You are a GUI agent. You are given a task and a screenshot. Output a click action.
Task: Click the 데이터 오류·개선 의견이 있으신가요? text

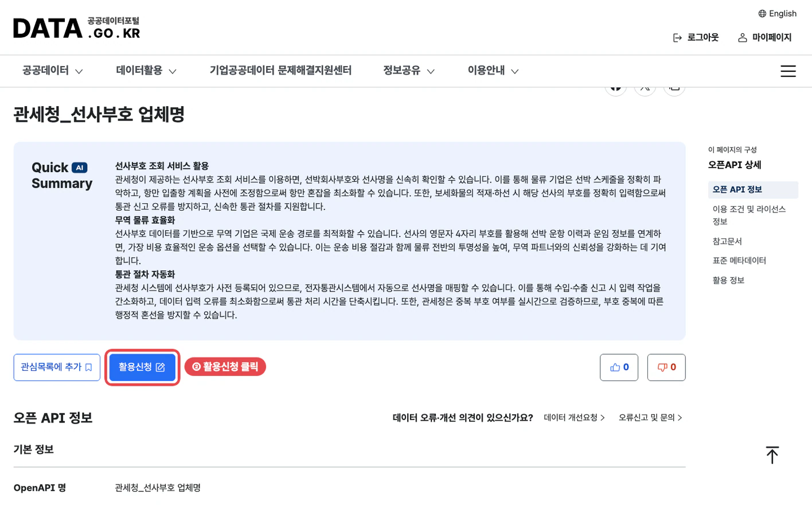pos(463,418)
